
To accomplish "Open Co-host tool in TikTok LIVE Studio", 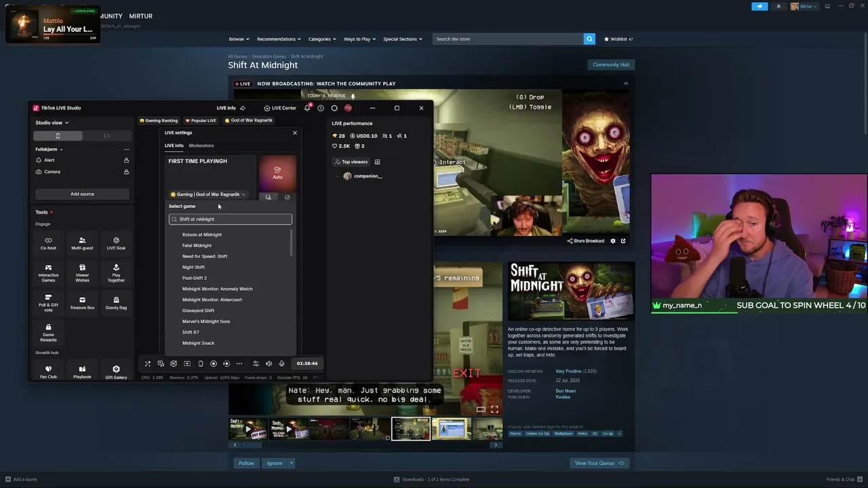I will pos(48,243).
